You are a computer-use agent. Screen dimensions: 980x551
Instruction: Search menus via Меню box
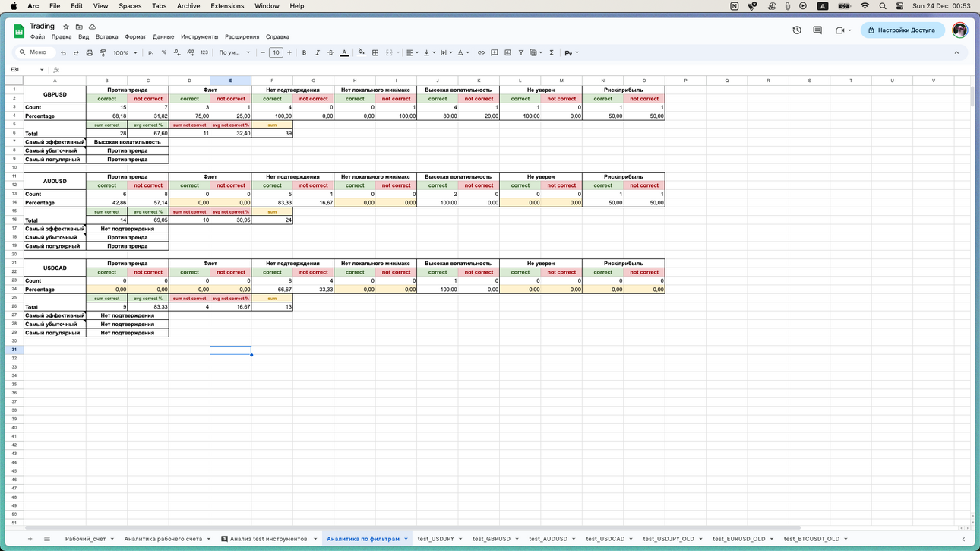pyautogui.click(x=36, y=52)
